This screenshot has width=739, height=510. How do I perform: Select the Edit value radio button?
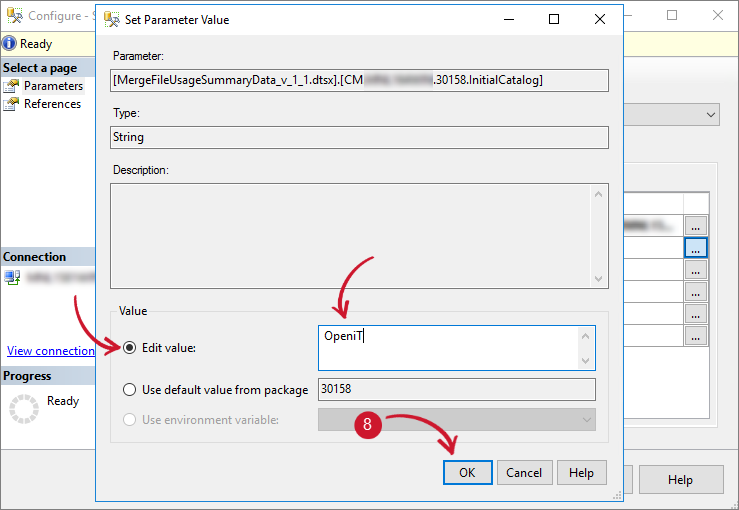[130, 348]
